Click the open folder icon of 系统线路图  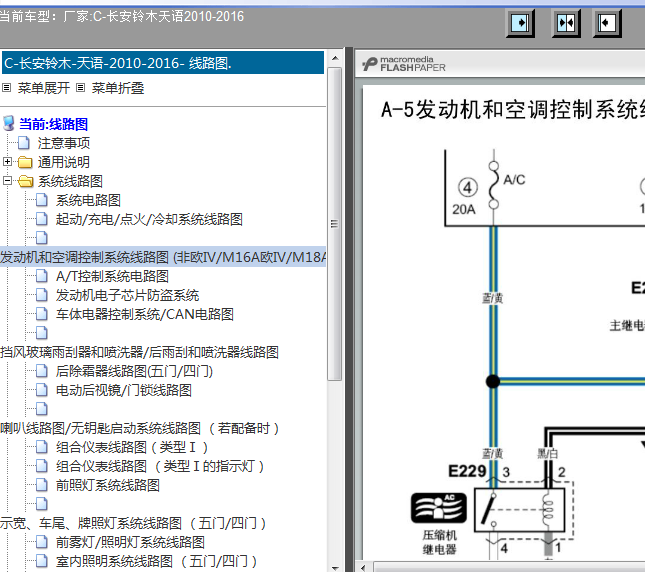click(26, 181)
